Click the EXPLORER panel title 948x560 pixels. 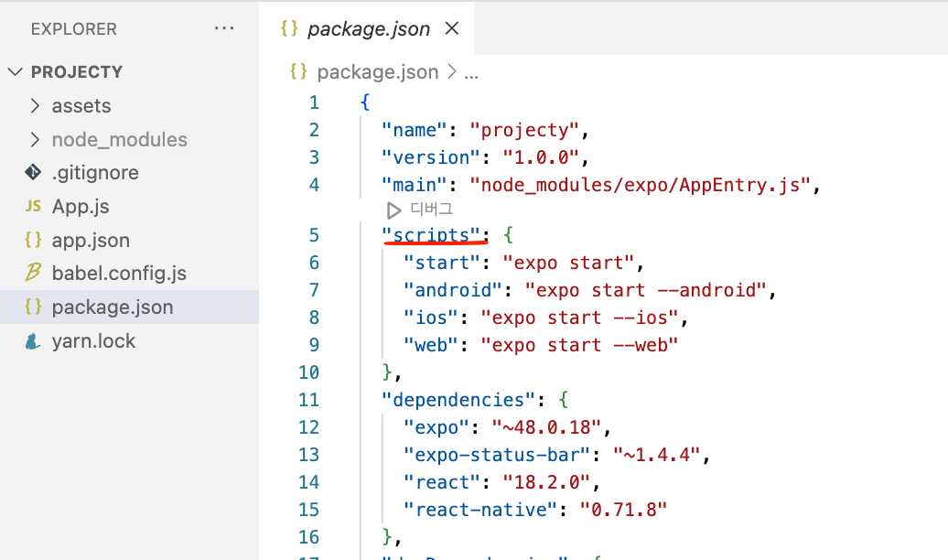74,29
